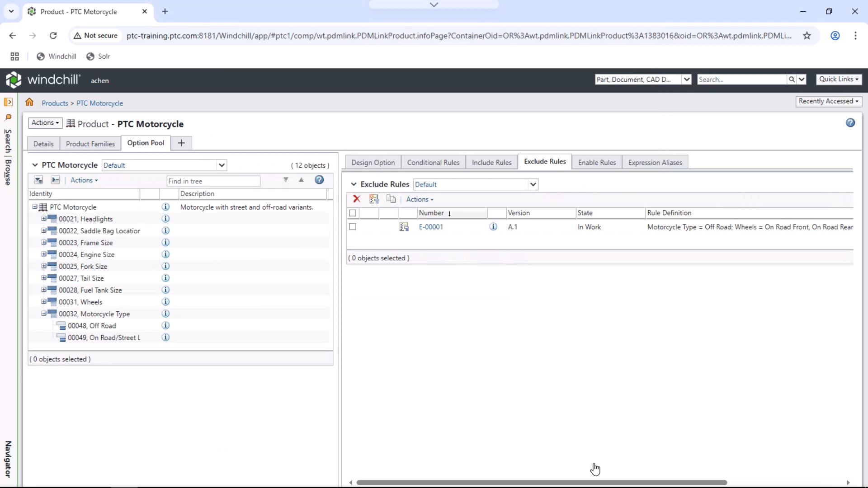
Task: Collapse the 00032, Motorcycle Type node
Action: click(44, 313)
